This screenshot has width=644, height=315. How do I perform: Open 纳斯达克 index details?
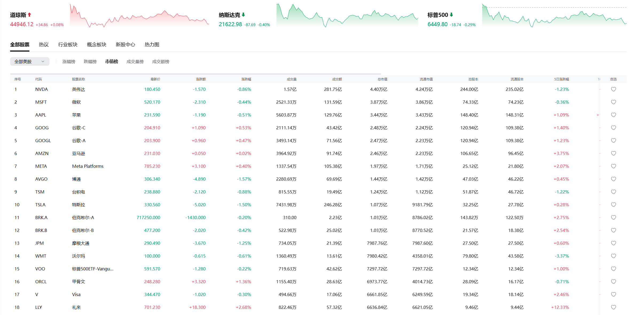[229, 15]
